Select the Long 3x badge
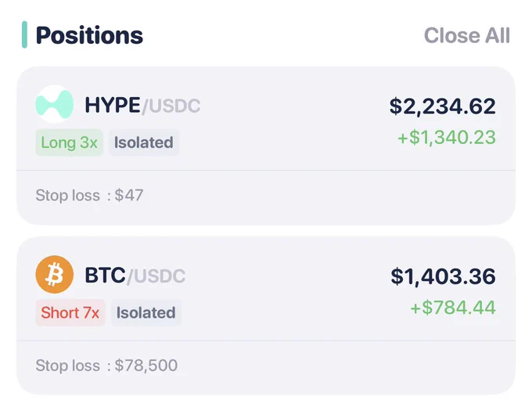Viewport: 532px width, 411px height. coord(69,142)
